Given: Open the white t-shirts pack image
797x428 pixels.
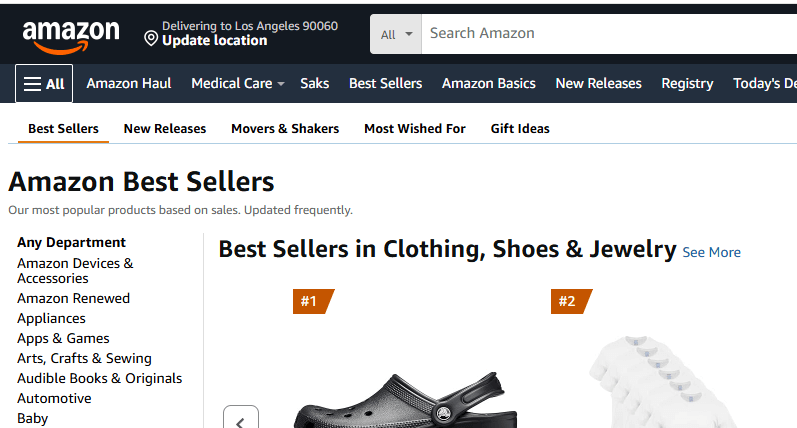Looking at the screenshot, I should coord(663,381).
